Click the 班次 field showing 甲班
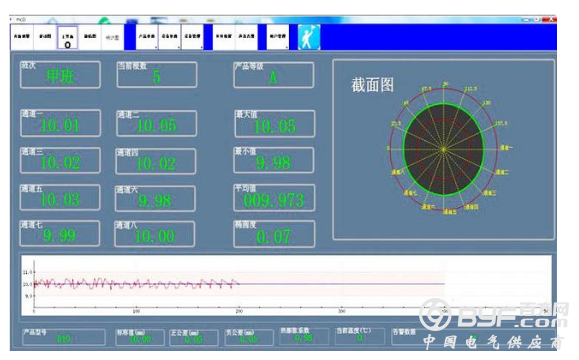The width and height of the screenshot is (579, 360). coord(60,75)
